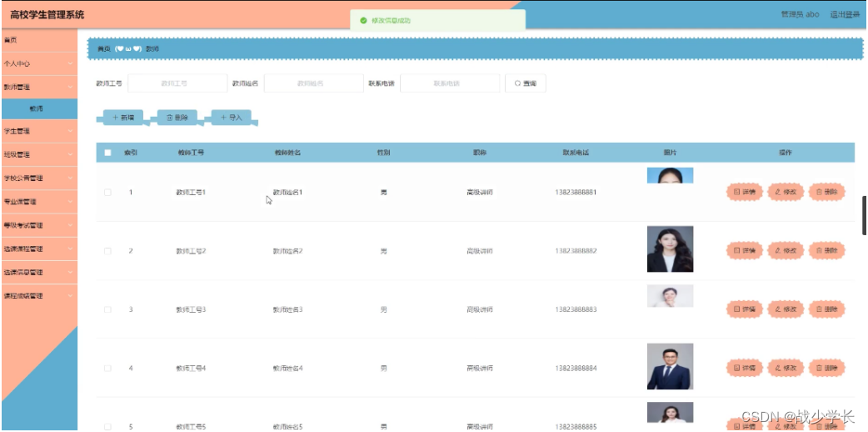Click 修改 for 教师工号1 row

pos(786,192)
